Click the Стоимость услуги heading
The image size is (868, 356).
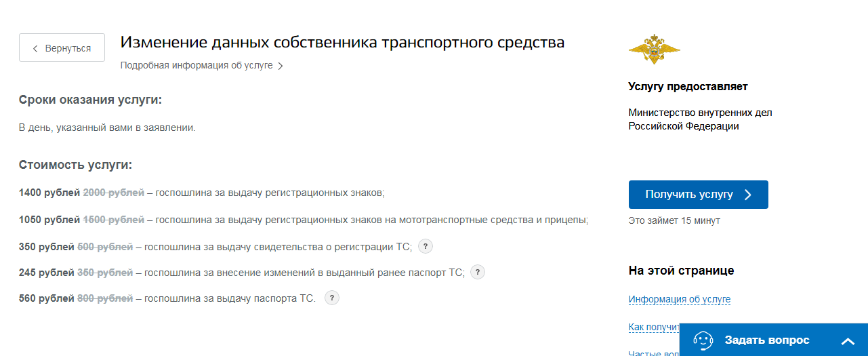tap(75, 165)
